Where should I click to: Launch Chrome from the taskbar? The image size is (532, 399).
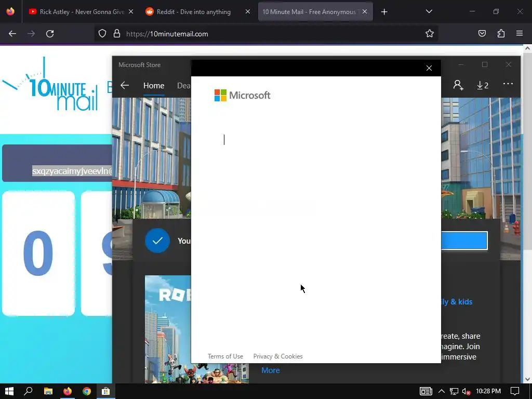point(87,391)
